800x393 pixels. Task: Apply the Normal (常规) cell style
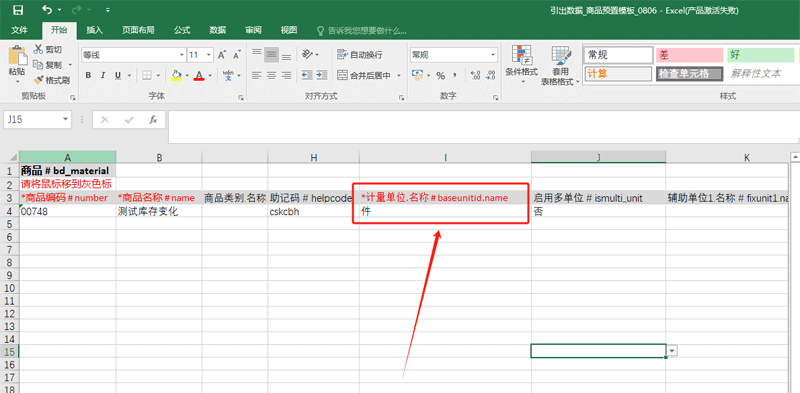[x=618, y=55]
